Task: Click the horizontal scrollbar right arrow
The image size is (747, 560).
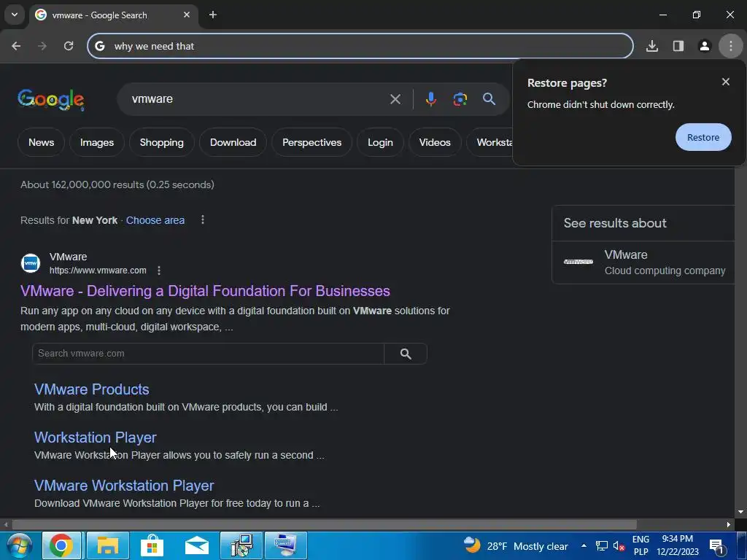Action: (x=729, y=524)
